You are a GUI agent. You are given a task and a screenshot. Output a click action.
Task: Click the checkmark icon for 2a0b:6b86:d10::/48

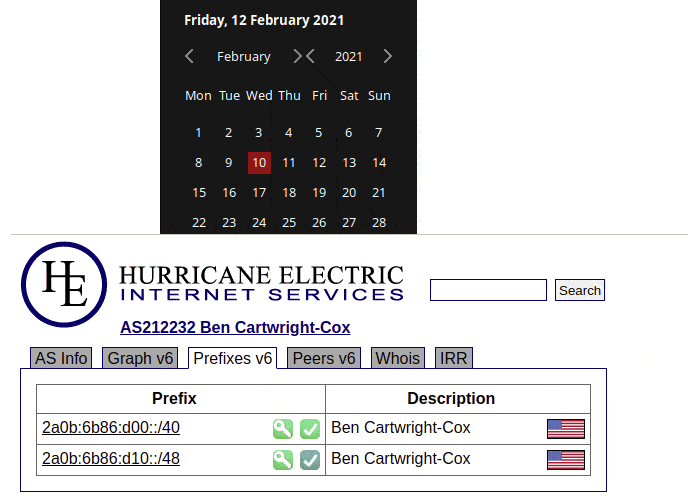(310, 460)
